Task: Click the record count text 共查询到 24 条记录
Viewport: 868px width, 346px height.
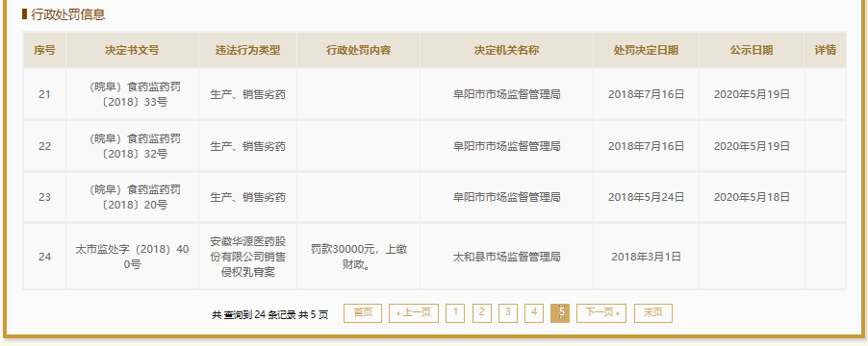Action: point(253,314)
